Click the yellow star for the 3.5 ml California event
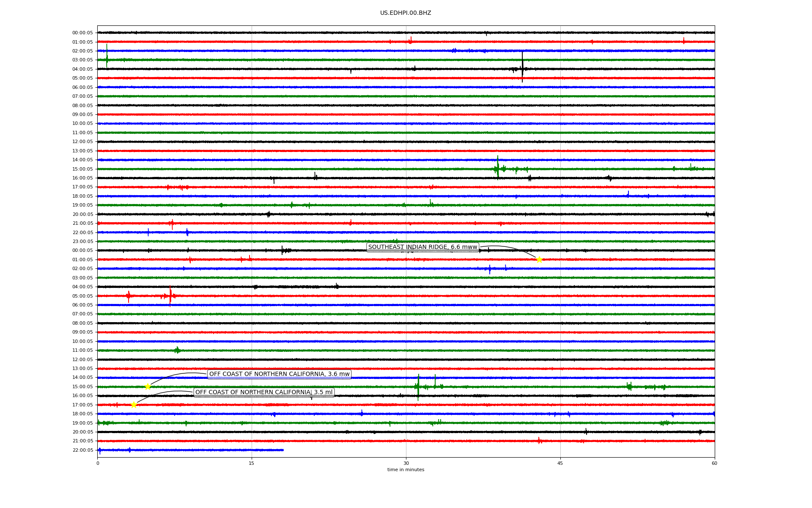Image resolution: width=812 pixels, height=508 pixels. [134, 405]
